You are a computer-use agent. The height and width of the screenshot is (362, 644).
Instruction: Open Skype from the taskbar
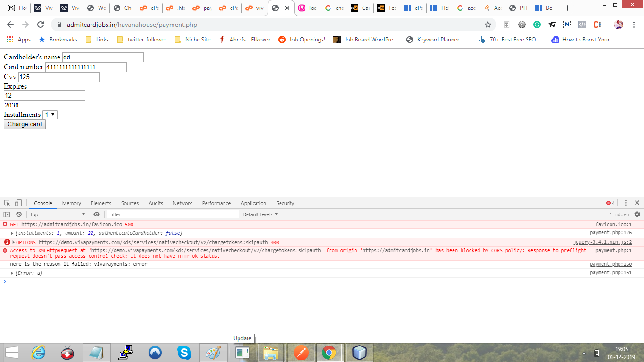click(183, 352)
